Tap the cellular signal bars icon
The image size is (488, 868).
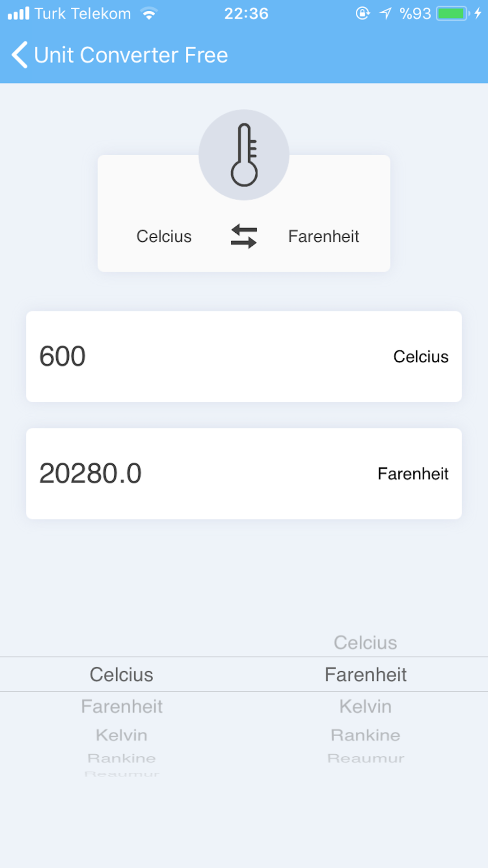click(19, 13)
